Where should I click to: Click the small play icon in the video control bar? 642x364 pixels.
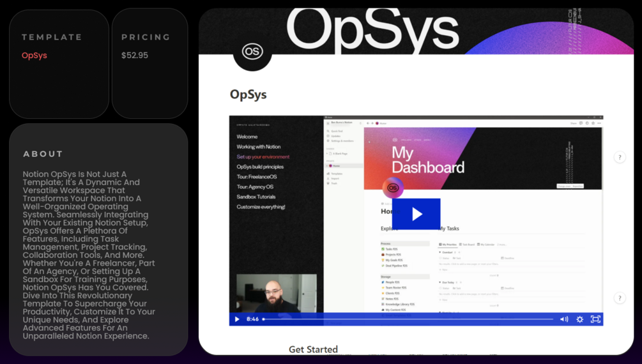(x=237, y=319)
